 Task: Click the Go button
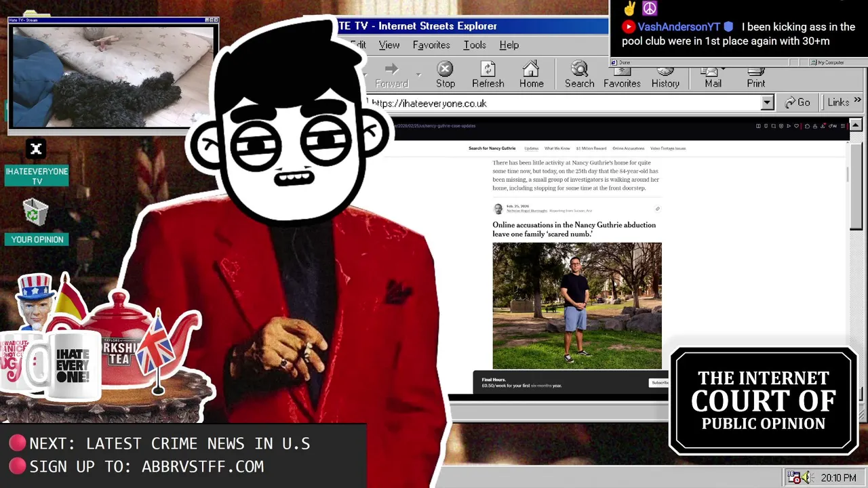click(797, 102)
